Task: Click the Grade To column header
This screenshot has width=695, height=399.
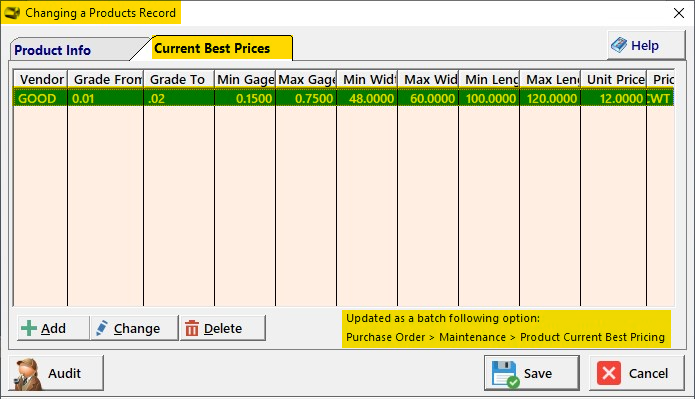Action: [x=179, y=79]
